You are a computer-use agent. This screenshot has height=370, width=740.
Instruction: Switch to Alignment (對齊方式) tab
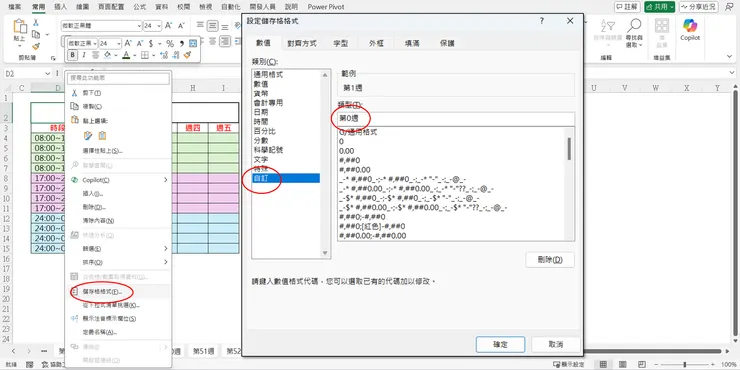click(302, 43)
